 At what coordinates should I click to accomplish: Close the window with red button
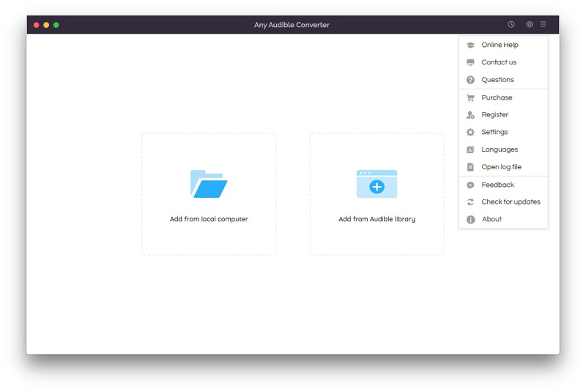coord(36,25)
